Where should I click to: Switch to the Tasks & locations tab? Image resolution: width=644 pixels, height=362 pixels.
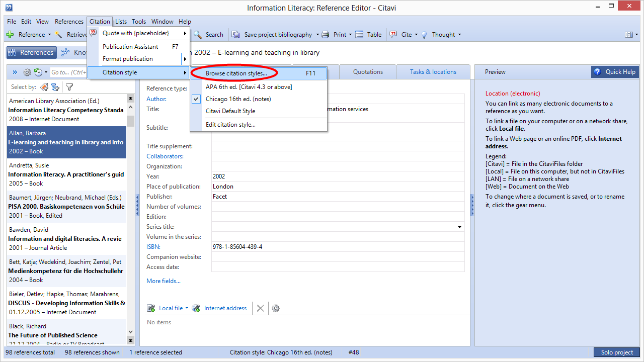point(433,72)
